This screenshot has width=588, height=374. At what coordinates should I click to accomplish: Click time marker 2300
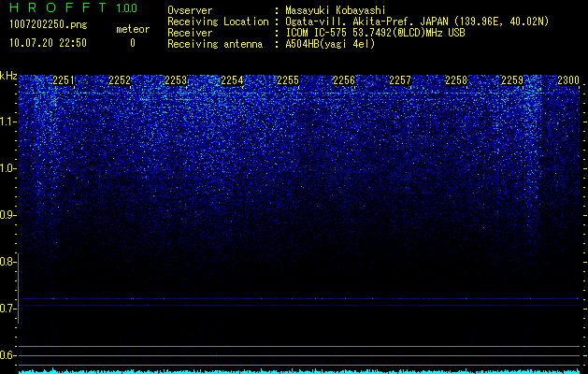coord(568,80)
